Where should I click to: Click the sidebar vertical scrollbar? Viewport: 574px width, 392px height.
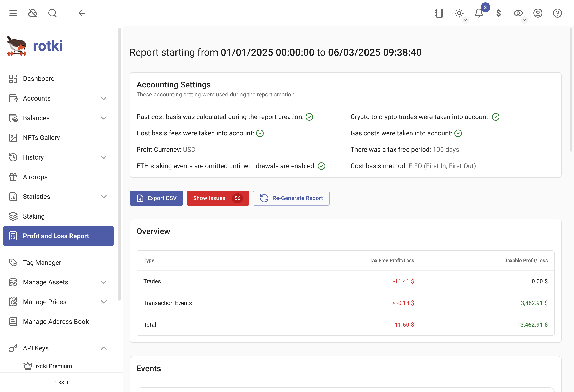point(120,164)
